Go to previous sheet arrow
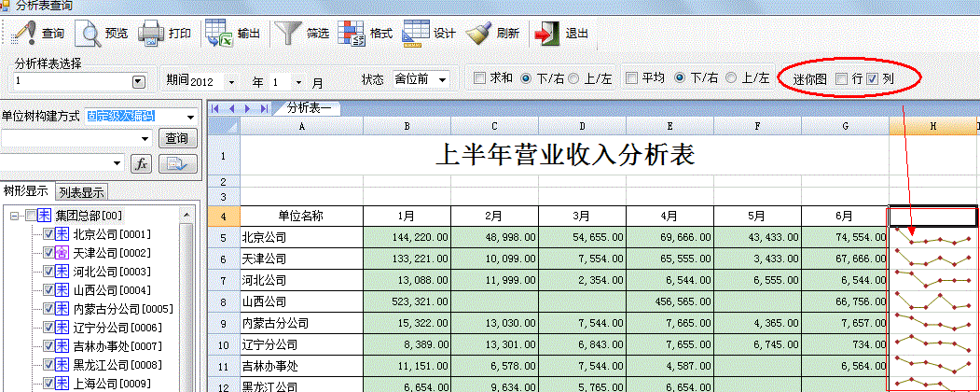 tap(232, 108)
